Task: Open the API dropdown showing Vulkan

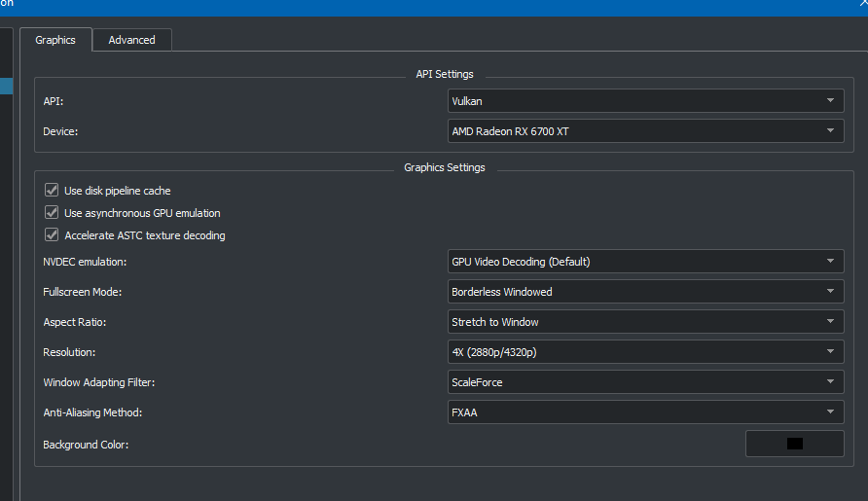Action: [645, 101]
